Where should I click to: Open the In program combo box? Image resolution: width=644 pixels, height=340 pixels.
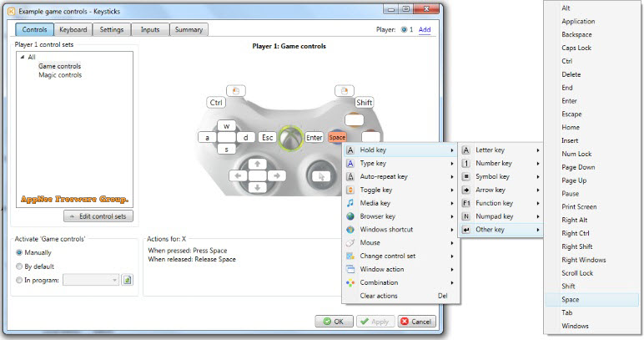(91, 280)
